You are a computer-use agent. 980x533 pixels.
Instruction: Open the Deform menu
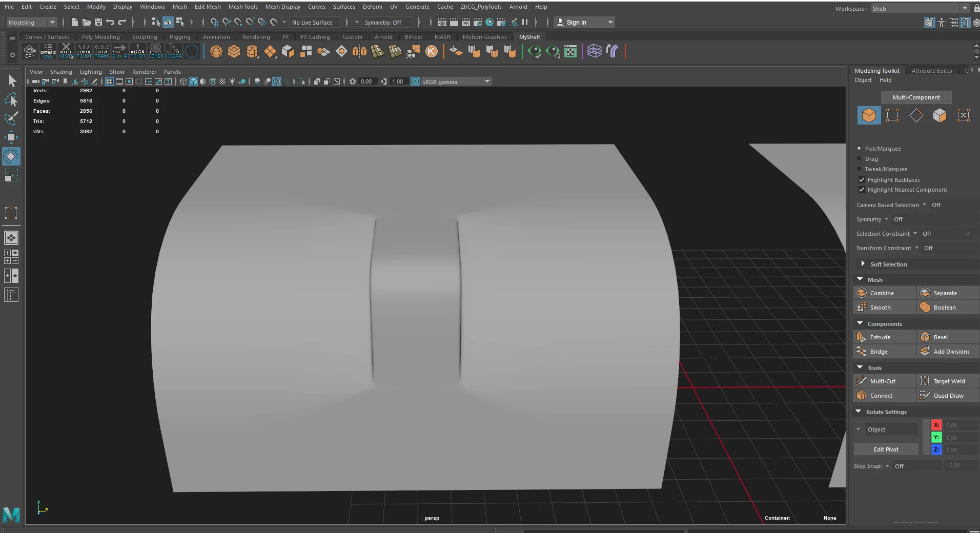tap(372, 7)
